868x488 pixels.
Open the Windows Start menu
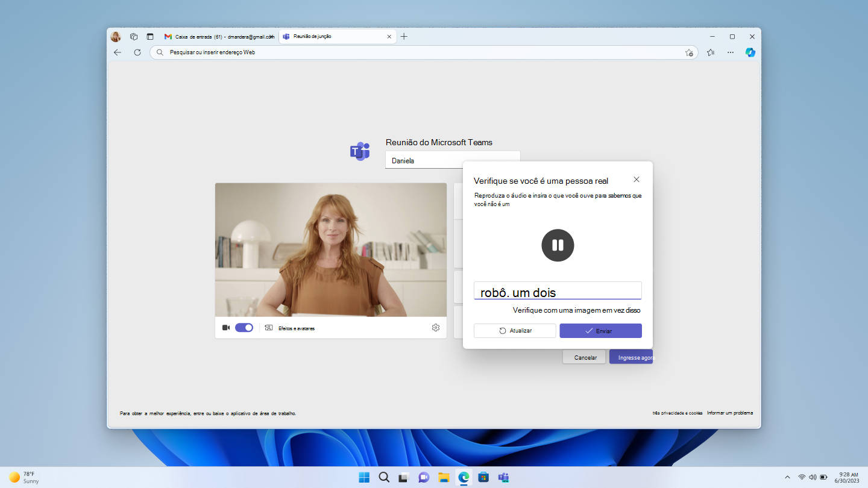click(364, 478)
